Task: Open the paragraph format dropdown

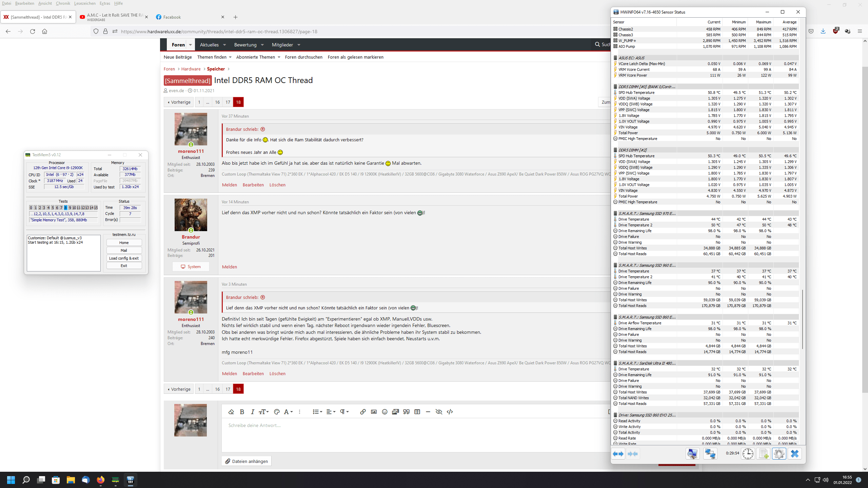Action: (x=344, y=412)
